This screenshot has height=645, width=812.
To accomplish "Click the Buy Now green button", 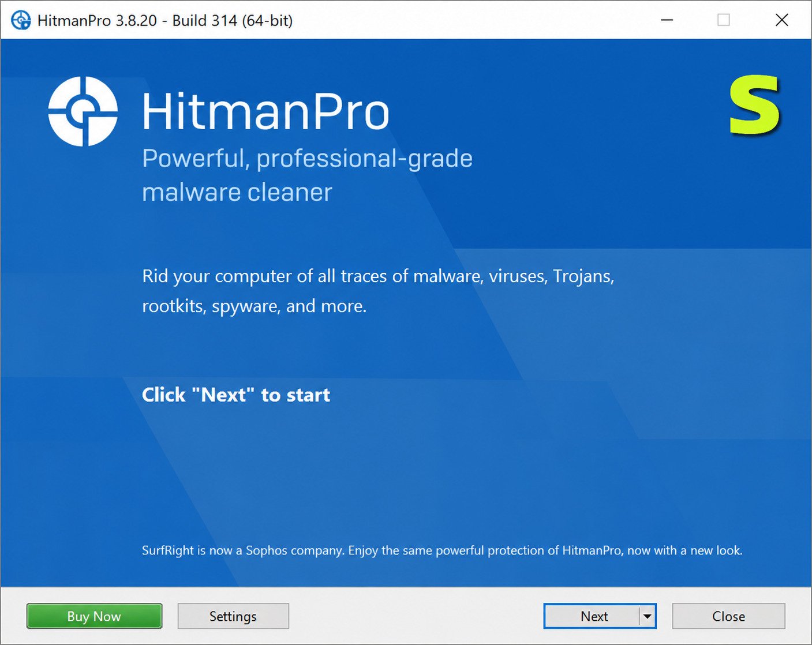I will [x=94, y=616].
